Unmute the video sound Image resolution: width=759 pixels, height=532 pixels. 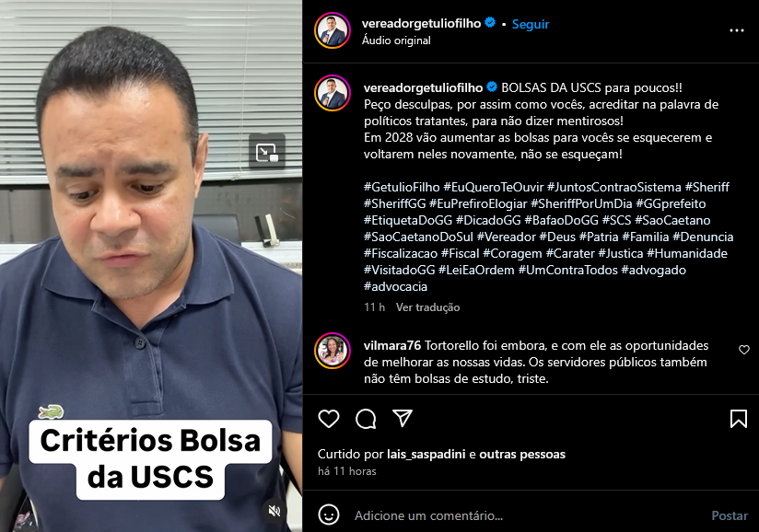274,511
